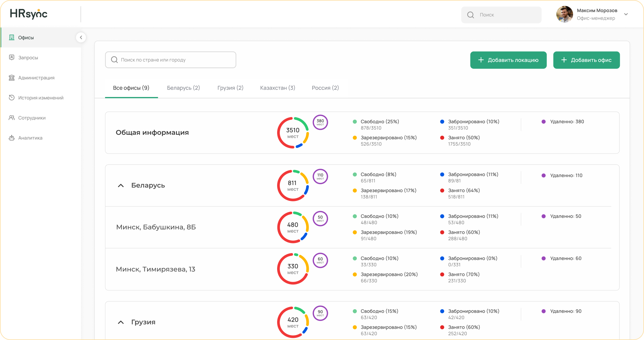
Task: Switch to Грузия (2) tab
Action: coord(230,88)
